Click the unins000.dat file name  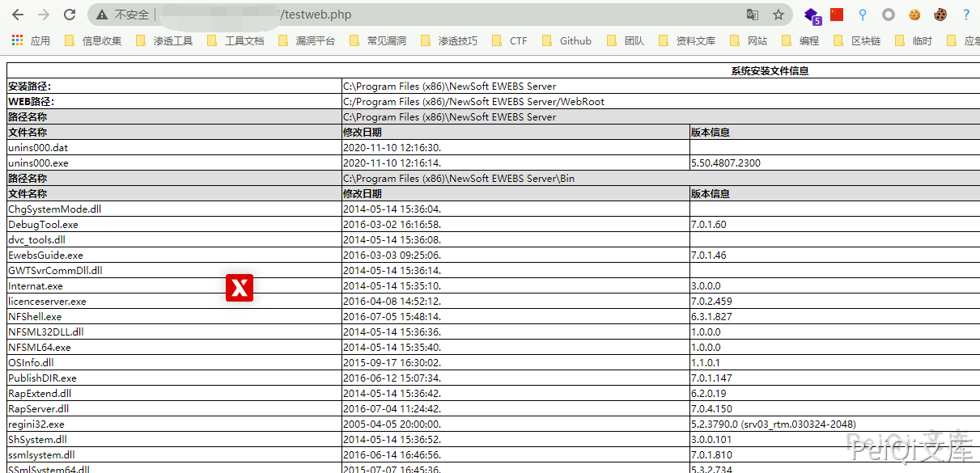[x=38, y=148]
